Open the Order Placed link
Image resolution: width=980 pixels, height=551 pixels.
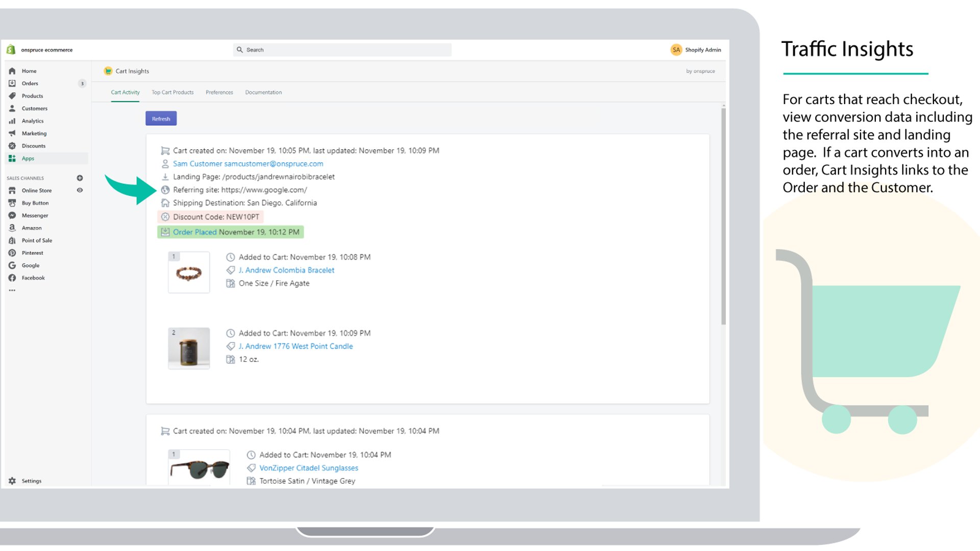194,232
